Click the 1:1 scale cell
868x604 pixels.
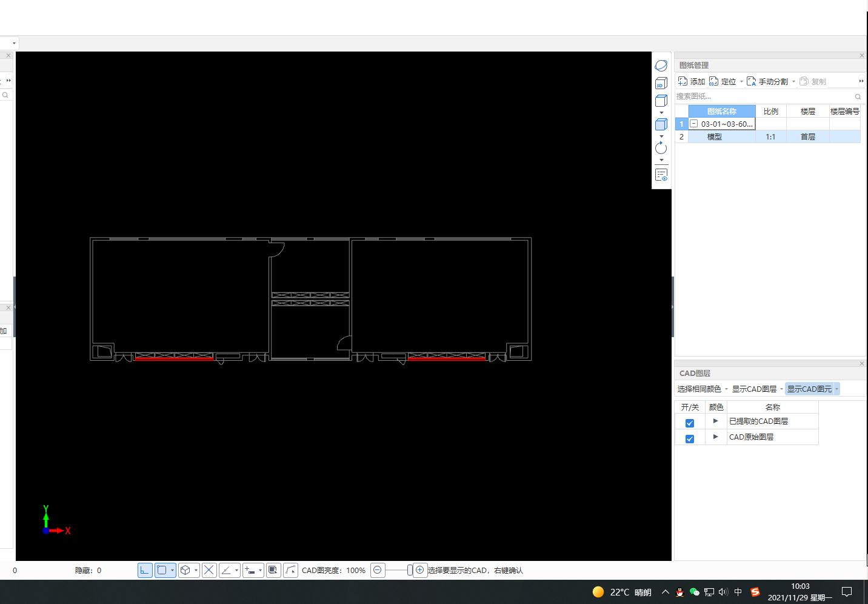[770, 137]
